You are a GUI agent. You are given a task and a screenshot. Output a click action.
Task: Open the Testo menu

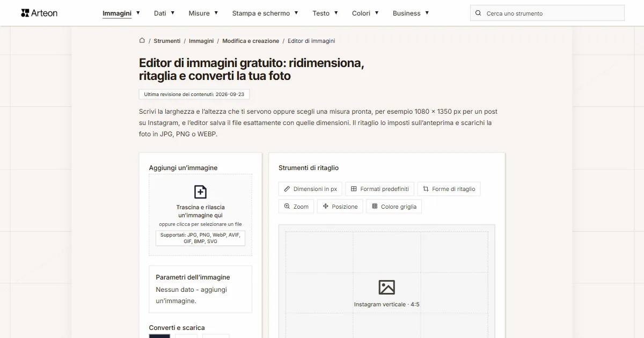tap(321, 13)
